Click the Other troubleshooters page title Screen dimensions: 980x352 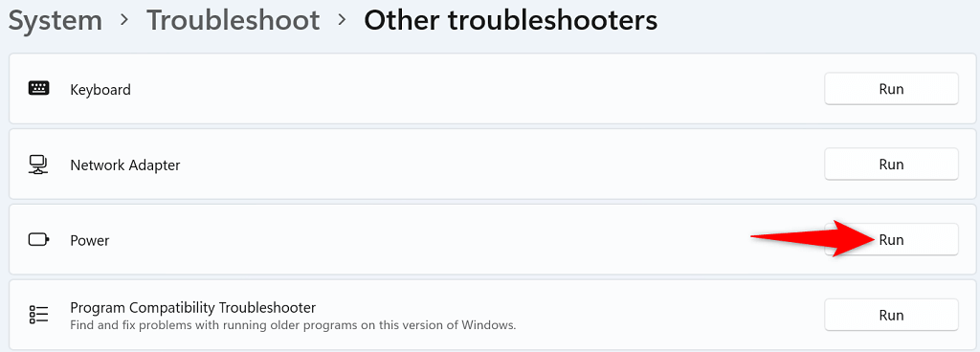511,21
